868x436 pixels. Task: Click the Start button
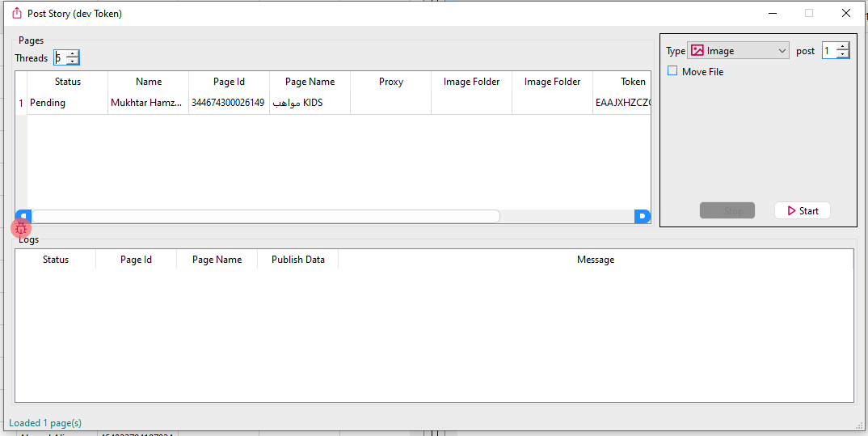point(802,210)
